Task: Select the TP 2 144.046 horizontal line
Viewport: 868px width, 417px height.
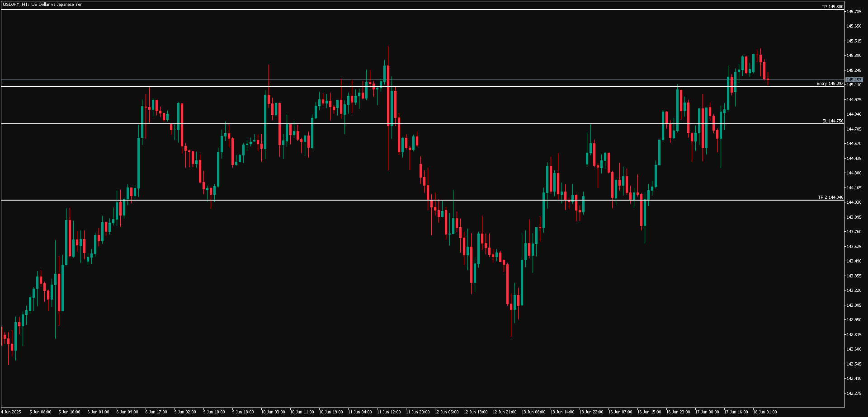Action: point(407,200)
